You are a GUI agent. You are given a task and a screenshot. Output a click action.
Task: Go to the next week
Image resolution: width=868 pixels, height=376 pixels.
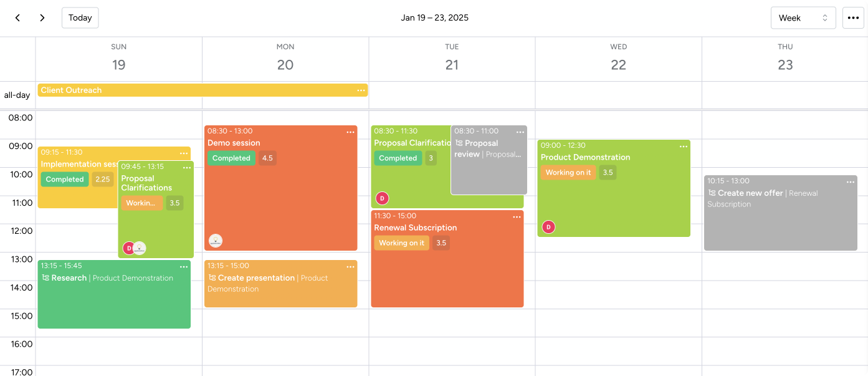(42, 18)
